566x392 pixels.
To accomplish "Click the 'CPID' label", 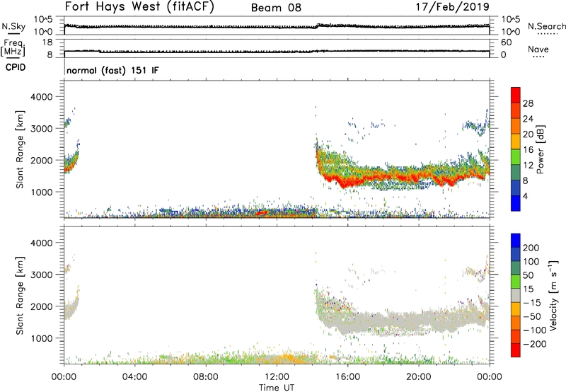I will pos(16,67).
